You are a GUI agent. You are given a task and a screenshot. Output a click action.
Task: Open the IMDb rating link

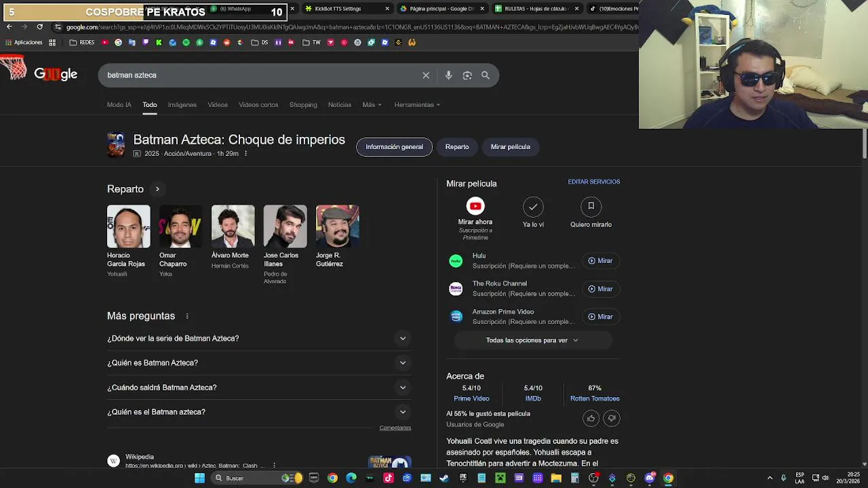[533, 399]
